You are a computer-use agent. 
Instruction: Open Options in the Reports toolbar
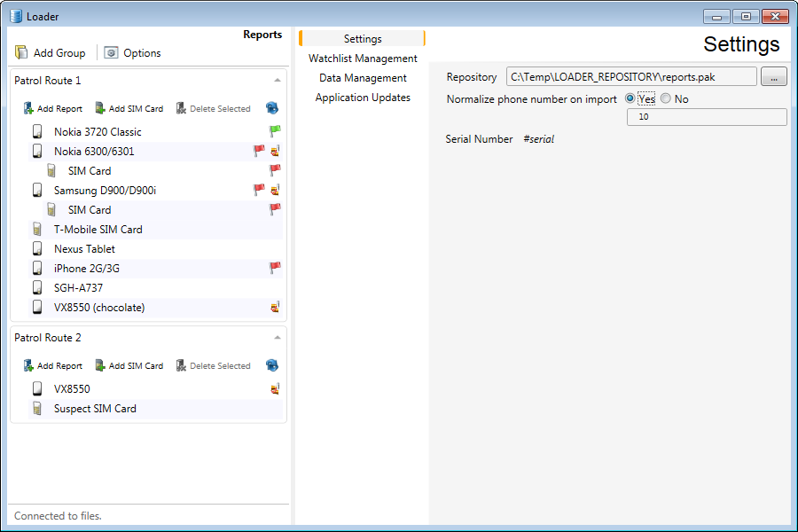pyautogui.click(x=132, y=52)
